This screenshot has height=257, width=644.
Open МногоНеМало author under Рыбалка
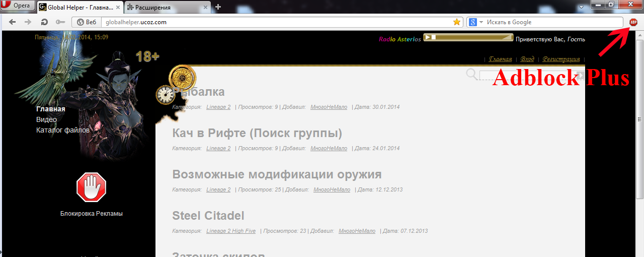pyautogui.click(x=329, y=107)
